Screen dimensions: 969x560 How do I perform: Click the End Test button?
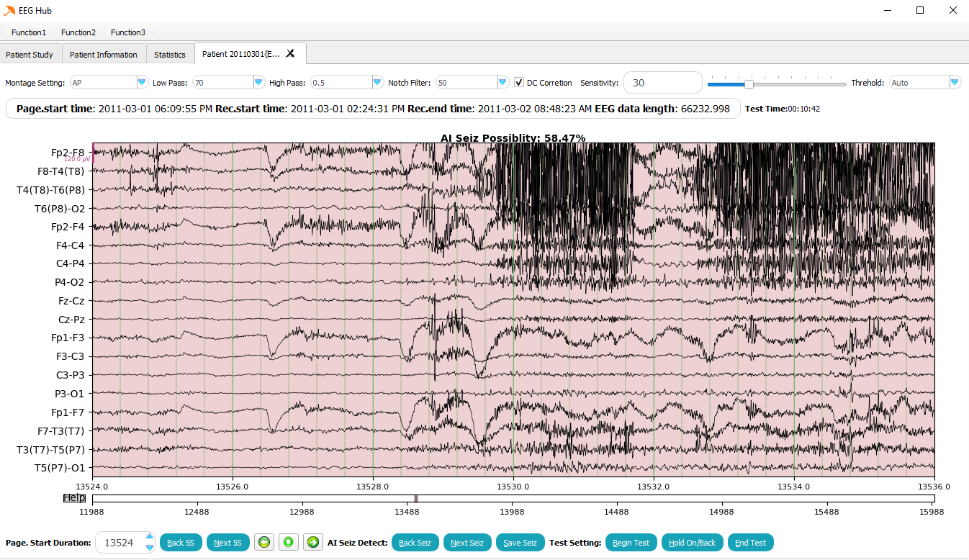tap(751, 543)
